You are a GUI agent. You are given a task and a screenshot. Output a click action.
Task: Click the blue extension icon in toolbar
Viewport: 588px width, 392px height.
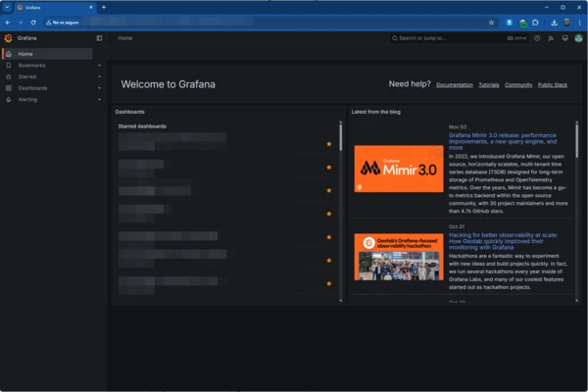(x=509, y=23)
